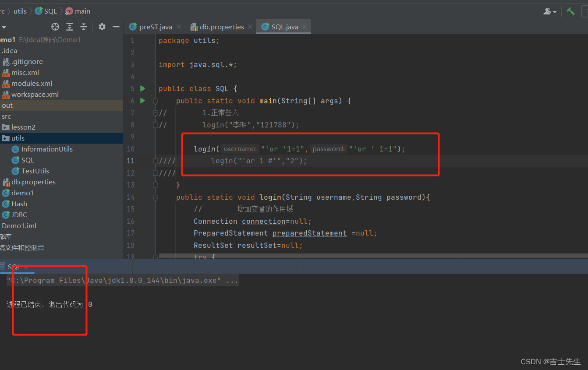Run class SQL with green gutter arrow

[142, 88]
